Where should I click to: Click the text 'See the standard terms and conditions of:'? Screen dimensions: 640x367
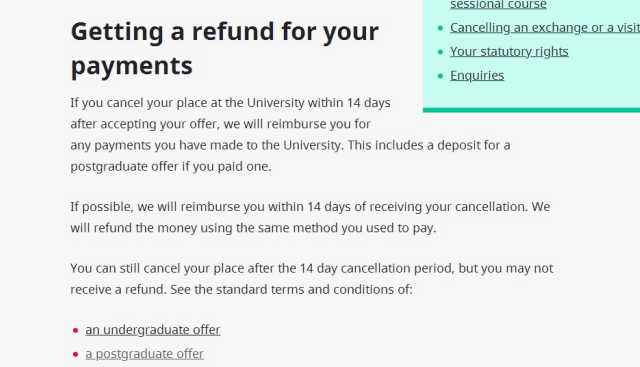pos(291,289)
